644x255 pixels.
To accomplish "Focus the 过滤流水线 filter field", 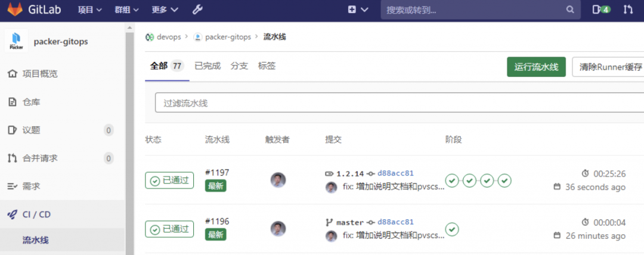I will tap(399, 102).
